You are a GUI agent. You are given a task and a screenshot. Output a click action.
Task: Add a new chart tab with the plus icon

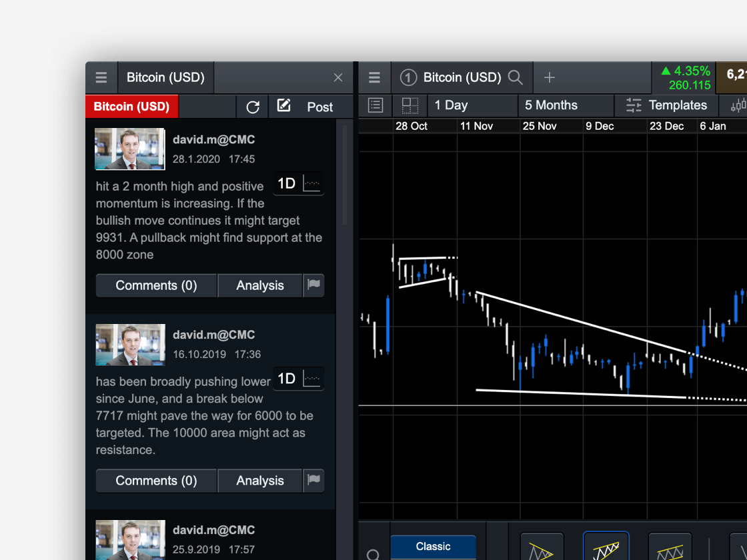[x=550, y=77]
